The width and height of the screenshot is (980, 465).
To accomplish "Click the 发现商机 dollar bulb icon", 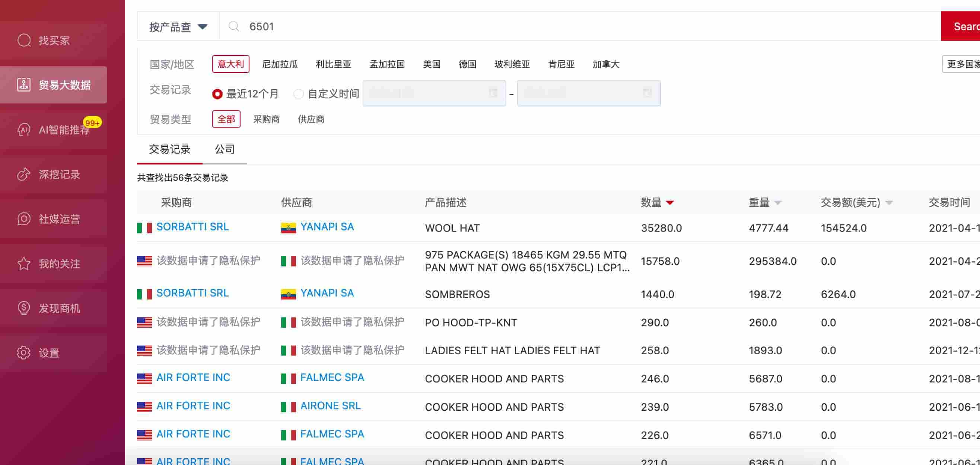I will (23, 308).
